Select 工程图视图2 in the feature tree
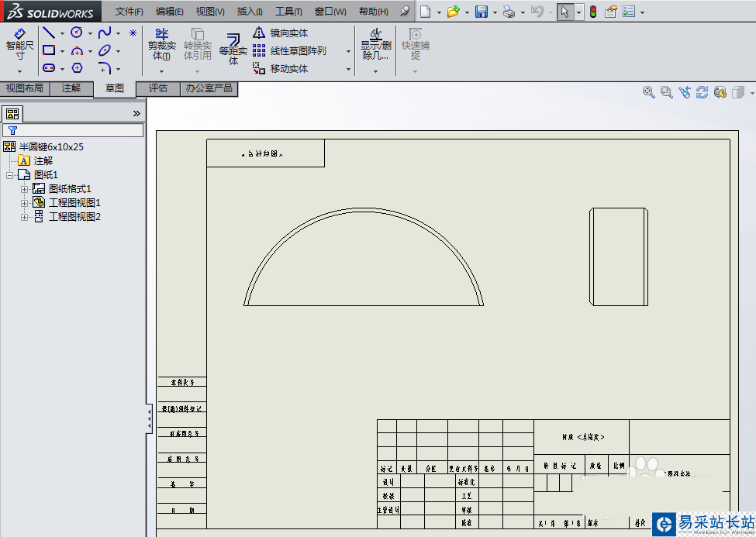756x537 pixels. pyautogui.click(x=74, y=217)
